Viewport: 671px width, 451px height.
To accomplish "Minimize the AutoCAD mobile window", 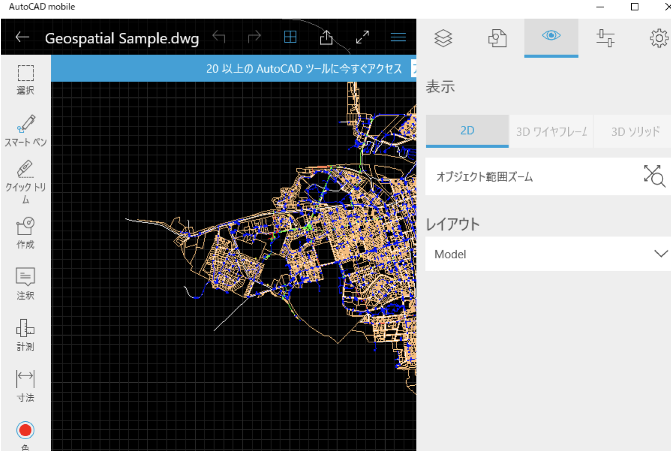I will [x=600, y=7].
